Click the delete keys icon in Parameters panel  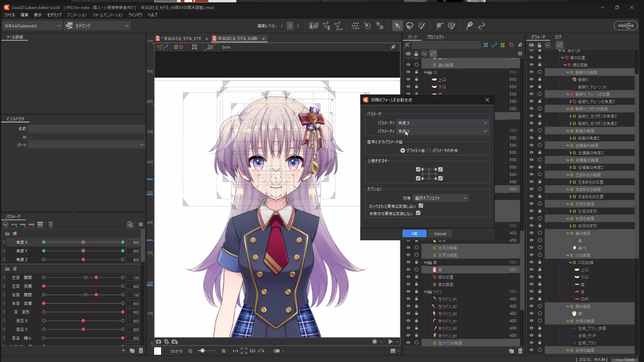click(x=31, y=224)
